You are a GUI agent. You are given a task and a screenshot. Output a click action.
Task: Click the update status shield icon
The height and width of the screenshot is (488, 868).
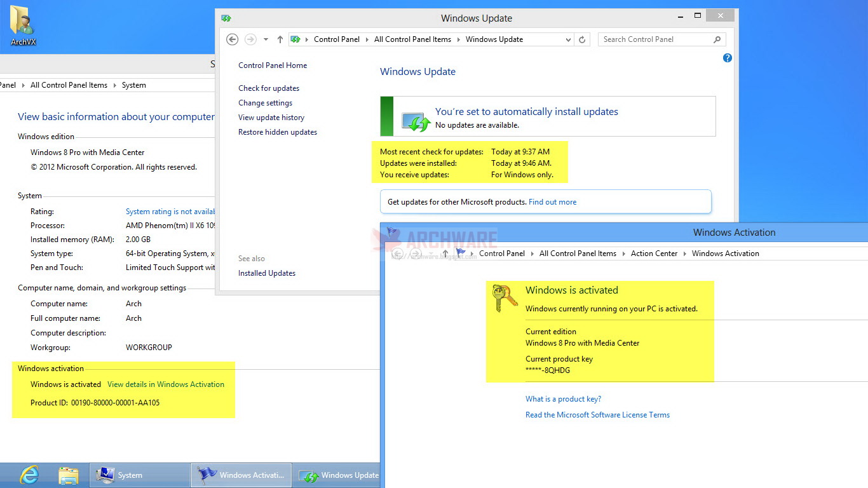(x=416, y=121)
